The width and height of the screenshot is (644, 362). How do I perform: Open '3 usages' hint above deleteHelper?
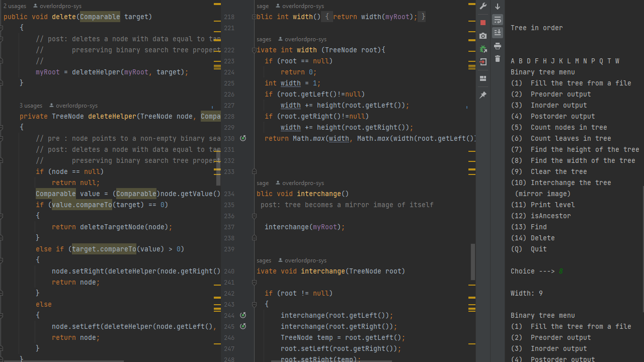click(x=31, y=106)
